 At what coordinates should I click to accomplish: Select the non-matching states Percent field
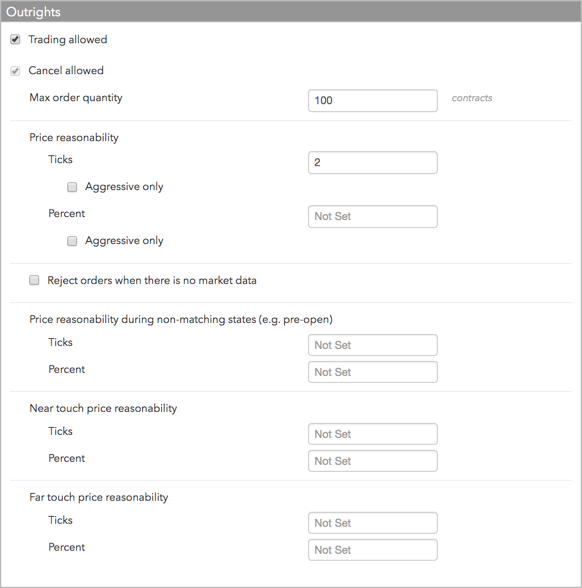tap(373, 372)
